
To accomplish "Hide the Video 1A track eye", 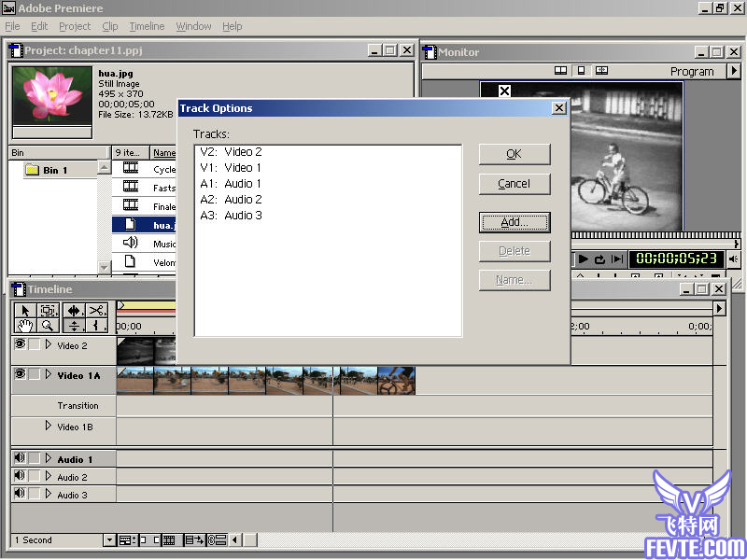I will point(20,374).
